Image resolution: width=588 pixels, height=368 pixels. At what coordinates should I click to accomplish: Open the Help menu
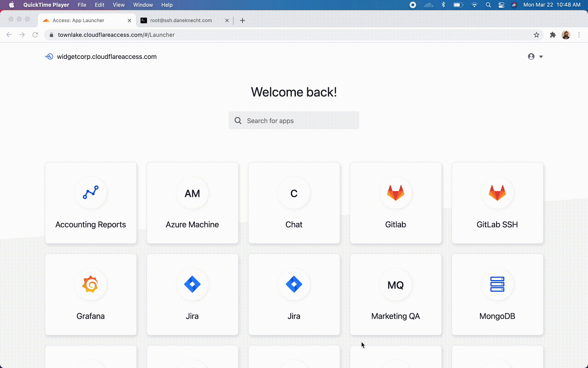[x=167, y=5]
